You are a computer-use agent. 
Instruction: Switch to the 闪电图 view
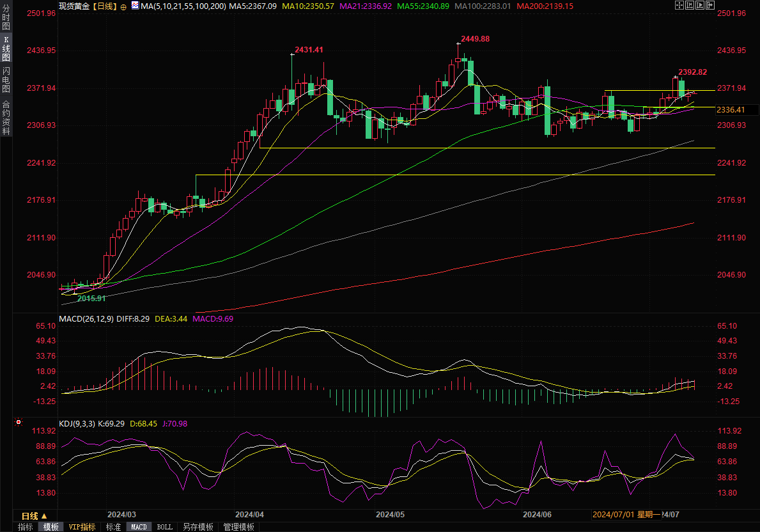6,80
